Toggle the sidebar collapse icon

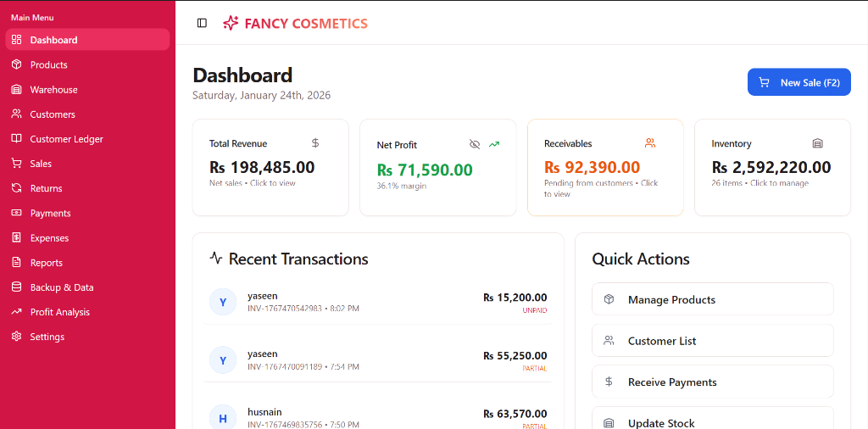[x=202, y=23]
